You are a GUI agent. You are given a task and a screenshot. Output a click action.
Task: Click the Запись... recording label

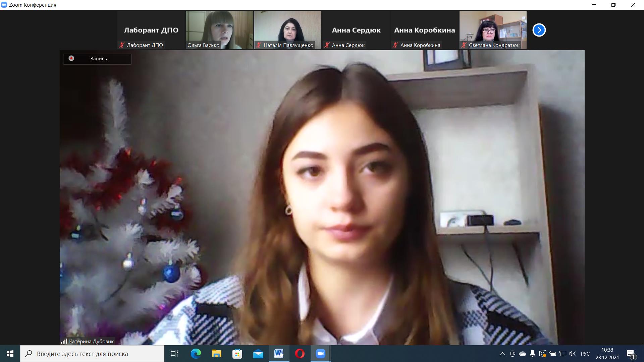(100, 59)
